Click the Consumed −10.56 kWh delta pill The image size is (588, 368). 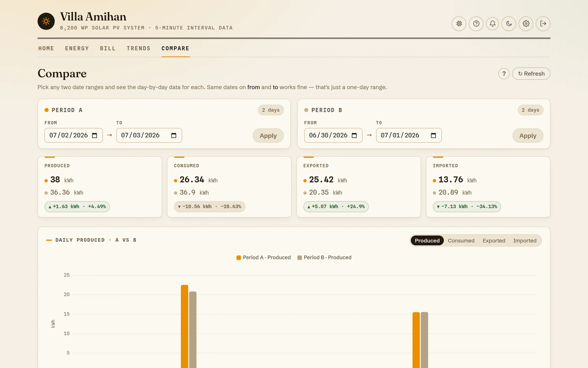click(209, 207)
